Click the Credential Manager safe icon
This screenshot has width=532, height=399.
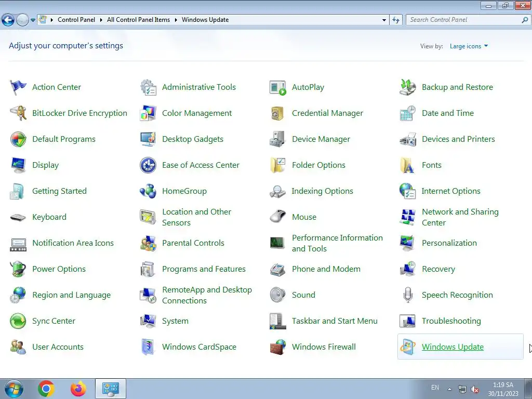pos(278,113)
